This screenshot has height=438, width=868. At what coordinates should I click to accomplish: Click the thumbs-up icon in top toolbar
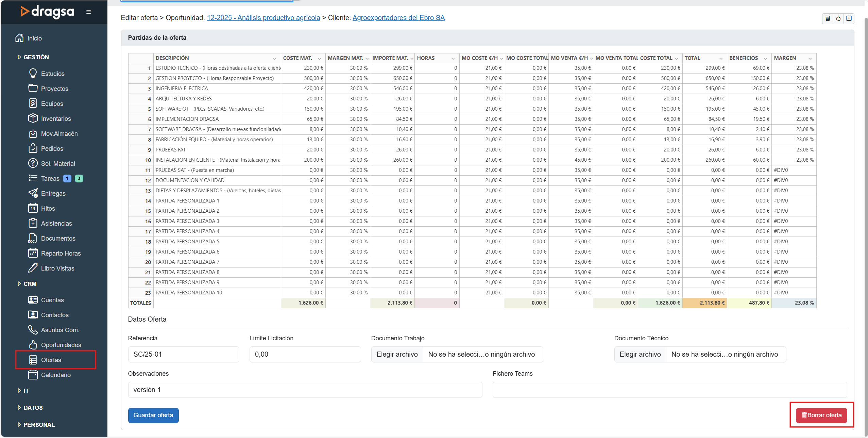(x=838, y=18)
